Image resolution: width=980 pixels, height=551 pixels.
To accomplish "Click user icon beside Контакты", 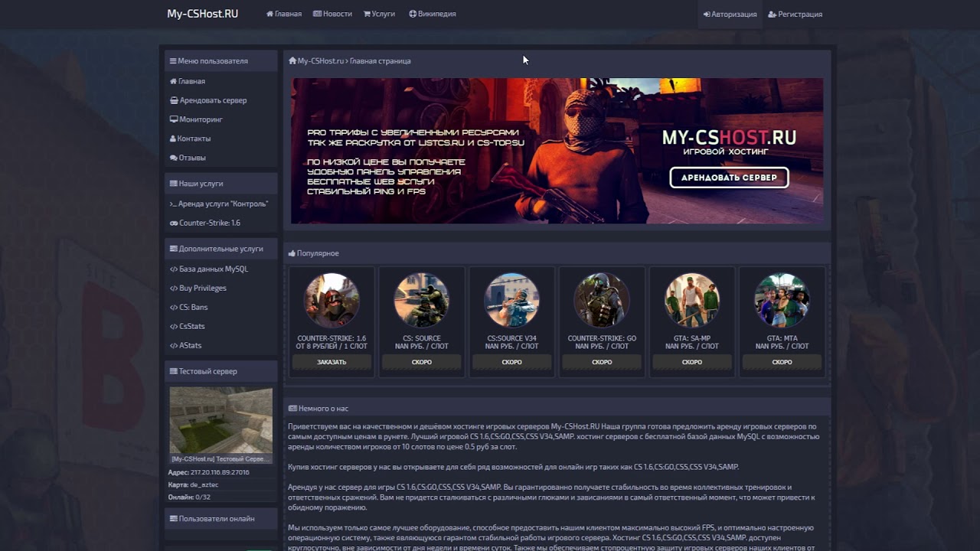I will (173, 139).
